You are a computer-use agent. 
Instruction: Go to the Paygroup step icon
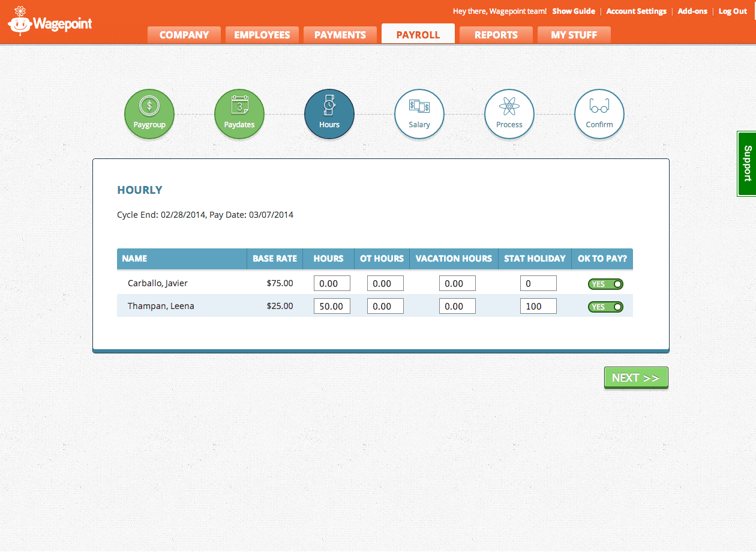[149, 113]
